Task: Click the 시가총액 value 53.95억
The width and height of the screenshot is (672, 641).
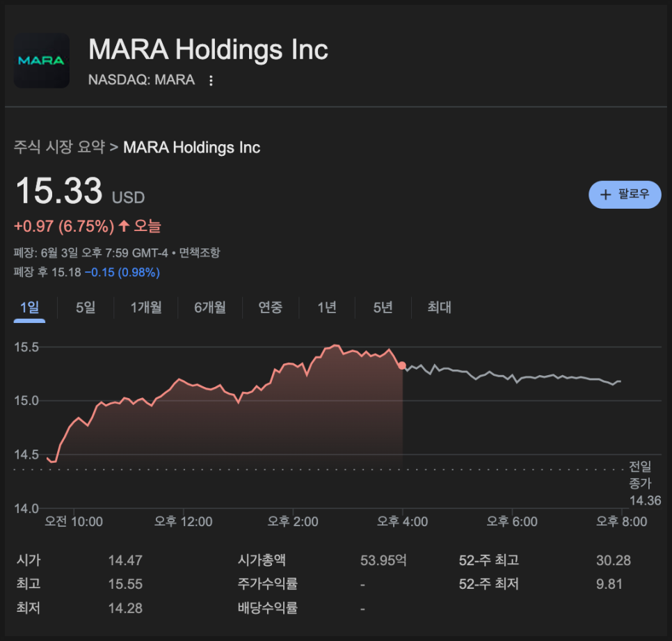Action: (x=383, y=560)
